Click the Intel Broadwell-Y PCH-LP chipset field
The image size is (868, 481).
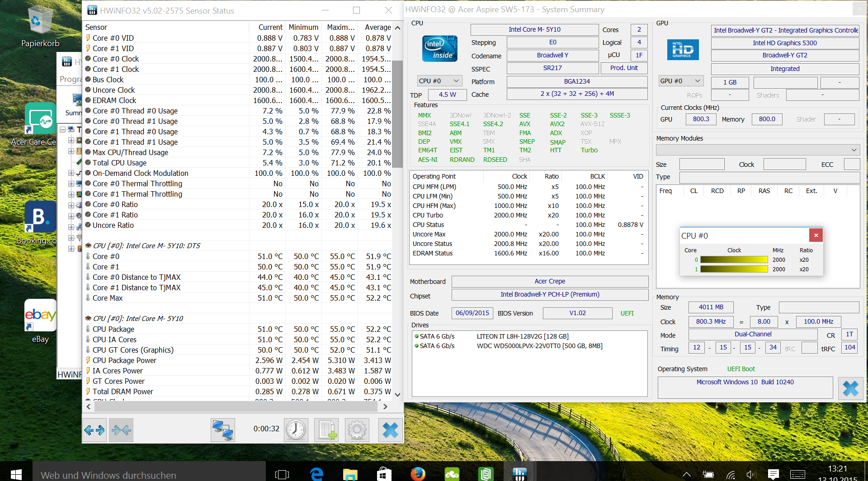pos(550,294)
